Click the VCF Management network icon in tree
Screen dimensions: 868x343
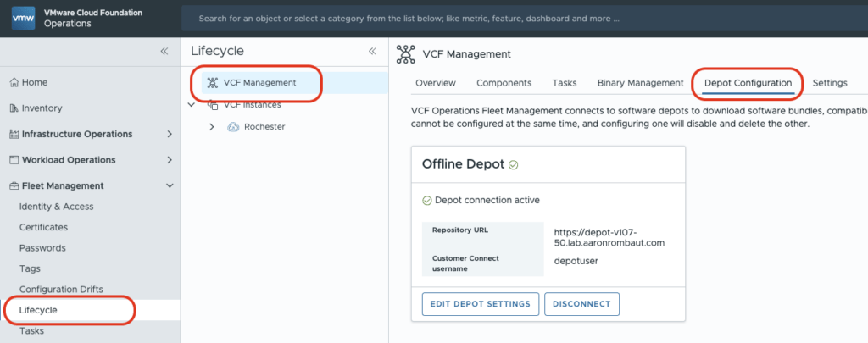point(212,83)
